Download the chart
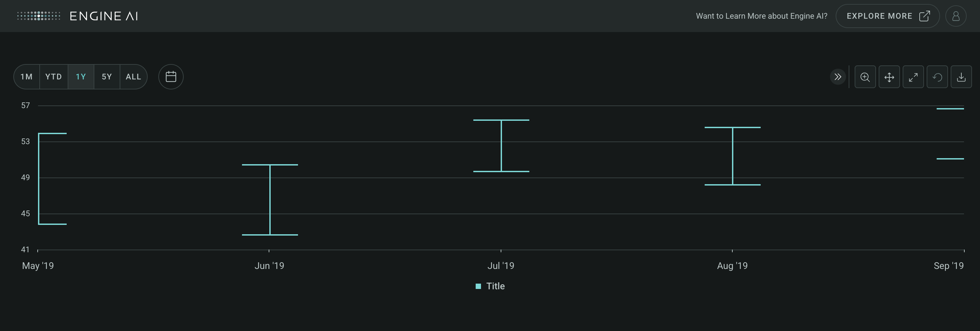This screenshot has height=331, width=980. coord(961,77)
